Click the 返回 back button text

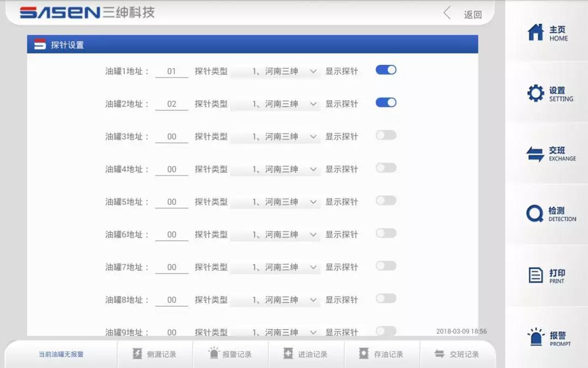click(x=473, y=15)
